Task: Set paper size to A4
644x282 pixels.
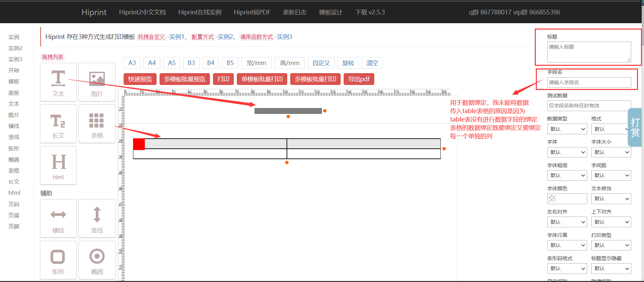Action: click(152, 63)
